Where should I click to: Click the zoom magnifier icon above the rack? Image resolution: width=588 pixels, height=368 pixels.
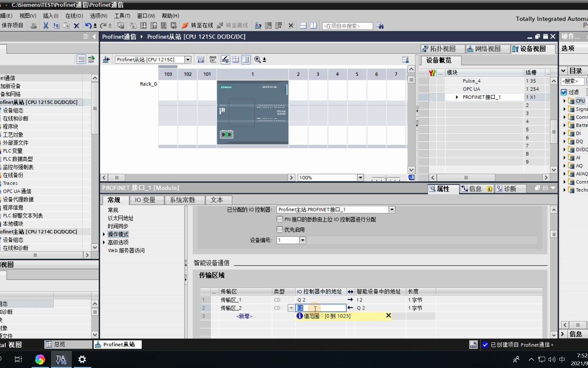(258, 59)
